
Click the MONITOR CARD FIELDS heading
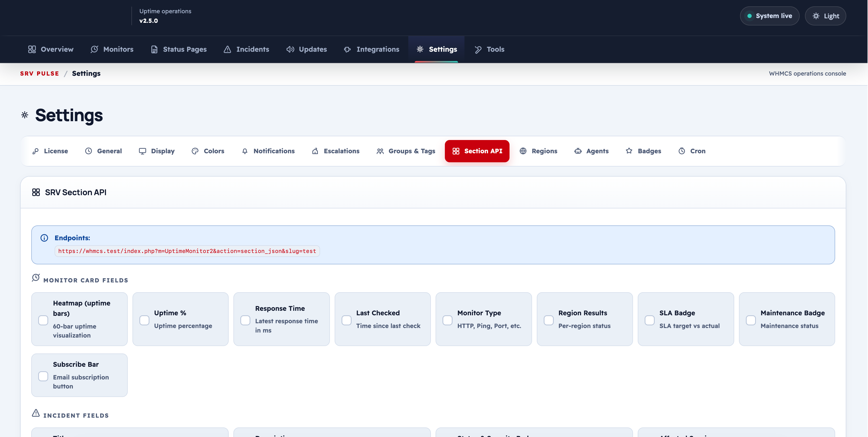click(86, 280)
